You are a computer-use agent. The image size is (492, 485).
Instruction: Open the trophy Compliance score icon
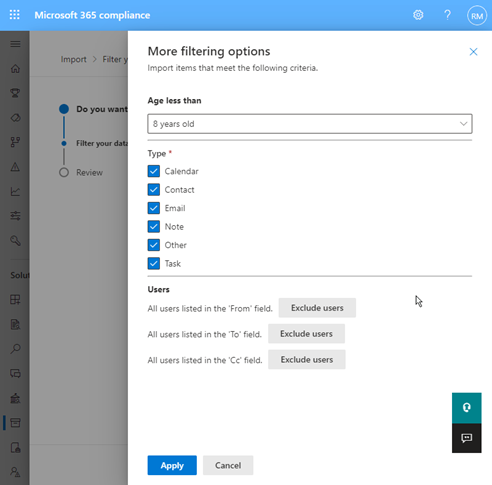pyautogui.click(x=15, y=93)
